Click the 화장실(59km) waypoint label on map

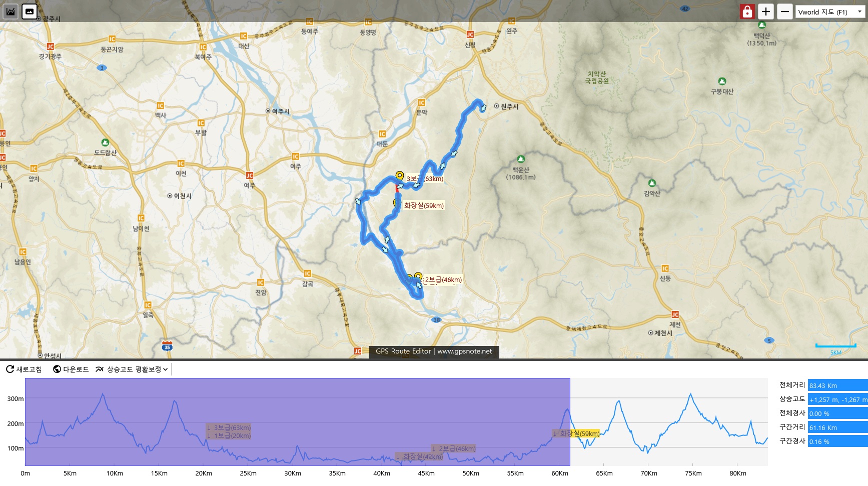pos(424,205)
